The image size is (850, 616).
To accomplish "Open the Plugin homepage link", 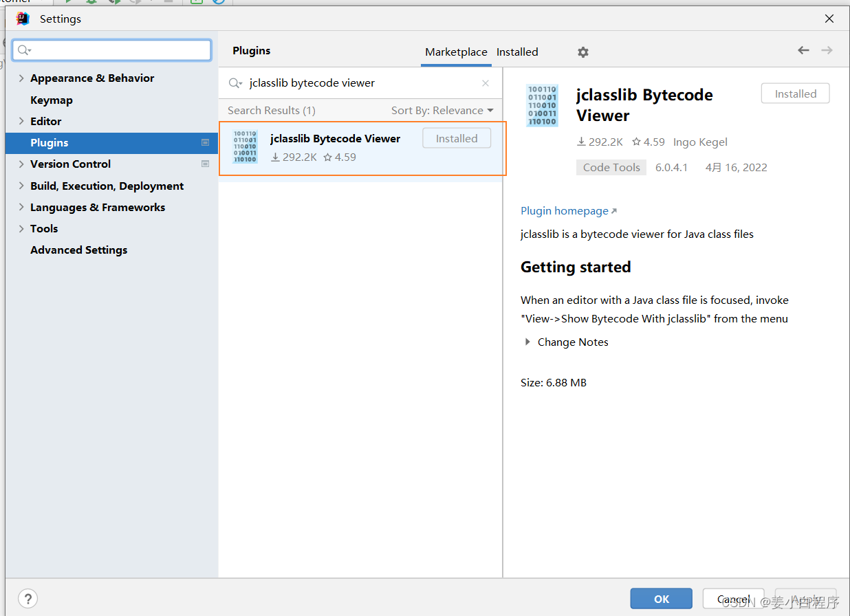I will (x=569, y=211).
